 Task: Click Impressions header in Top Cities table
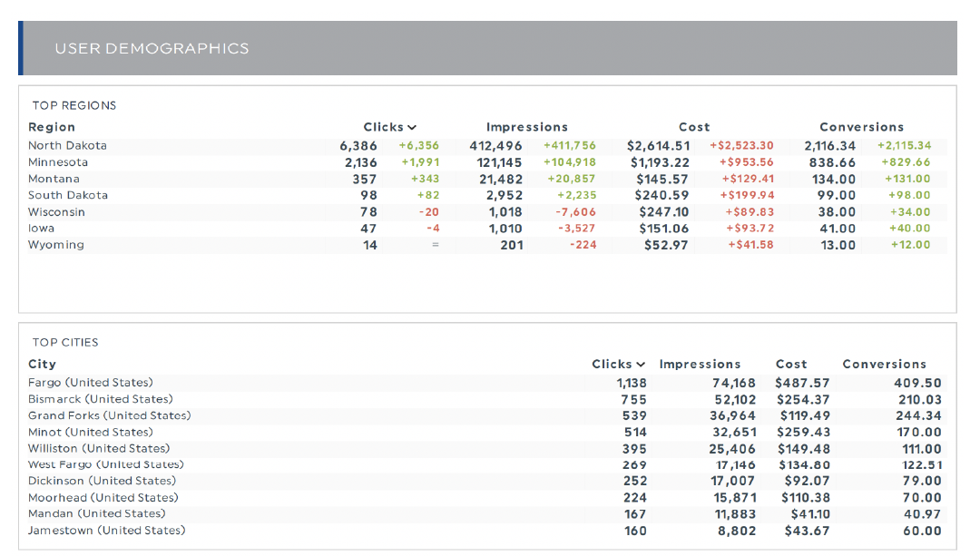pyautogui.click(x=700, y=364)
